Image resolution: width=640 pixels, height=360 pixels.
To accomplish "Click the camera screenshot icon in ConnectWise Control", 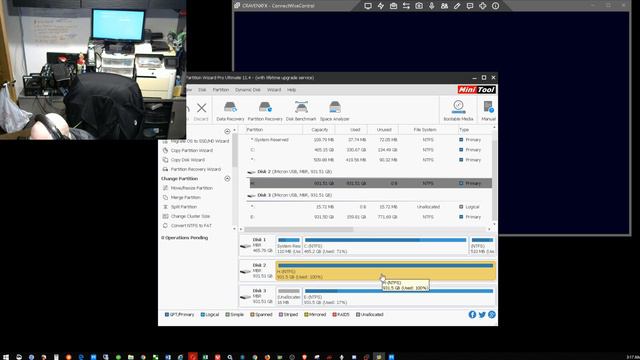I will [419, 6].
